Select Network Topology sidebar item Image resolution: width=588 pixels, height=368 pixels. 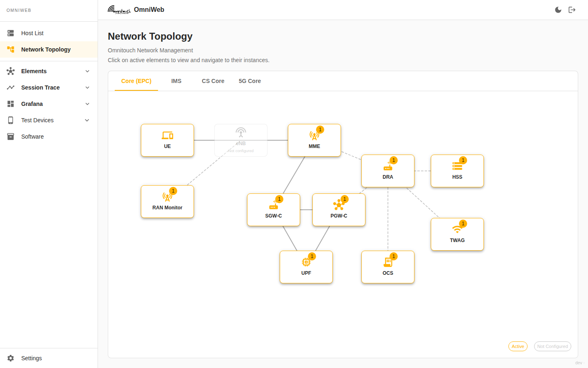pyautogui.click(x=49, y=49)
